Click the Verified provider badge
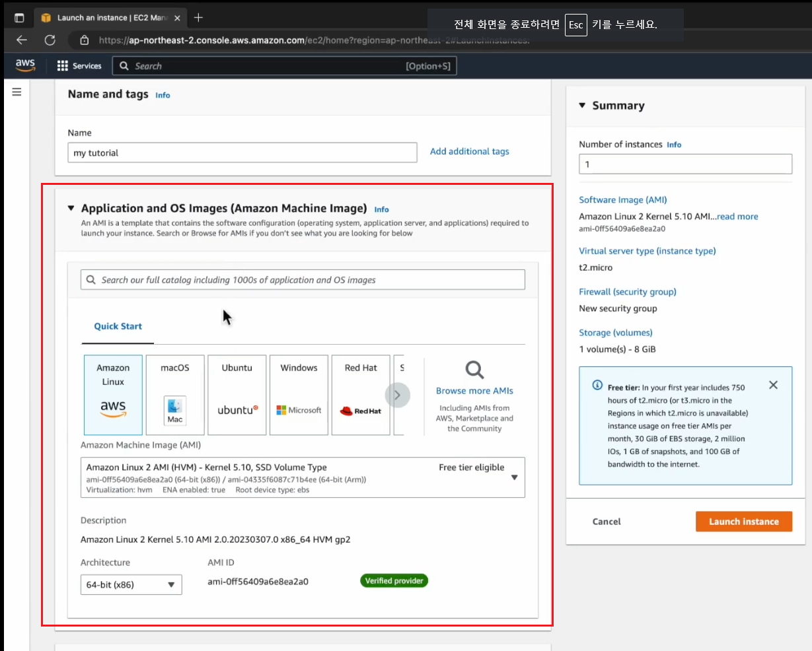This screenshot has width=812, height=651. coord(394,581)
